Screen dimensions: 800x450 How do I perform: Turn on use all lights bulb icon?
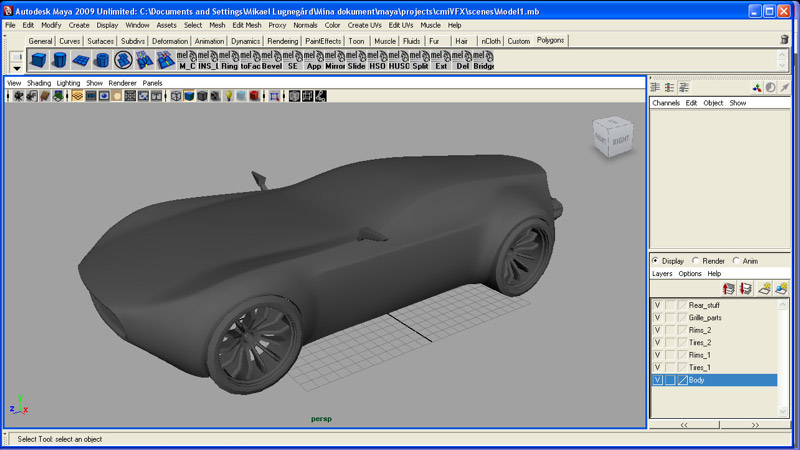click(x=229, y=96)
